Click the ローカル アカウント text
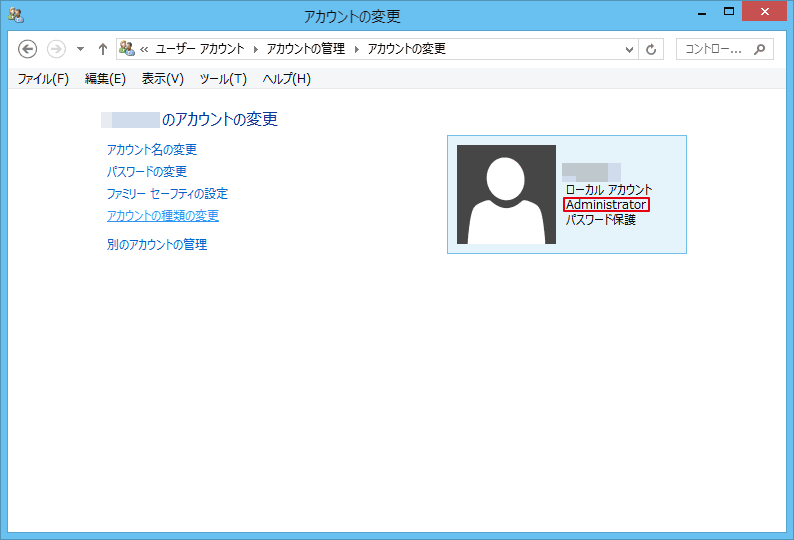 point(609,190)
